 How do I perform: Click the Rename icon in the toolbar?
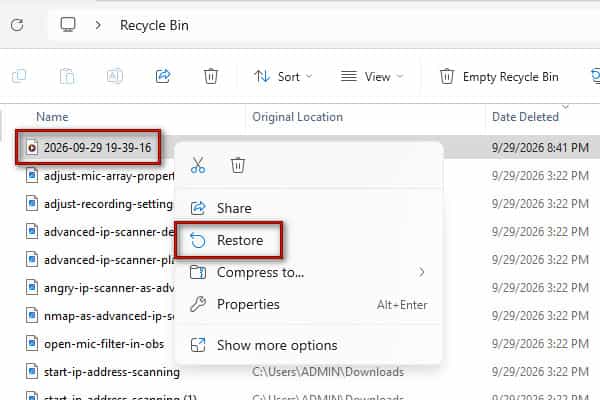(x=115, y=76)
